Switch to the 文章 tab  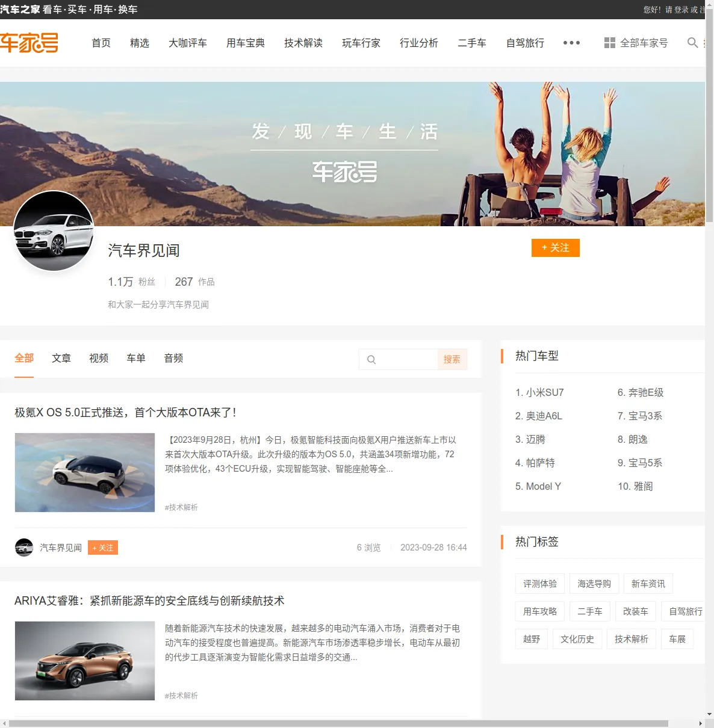tap(61, 358)
